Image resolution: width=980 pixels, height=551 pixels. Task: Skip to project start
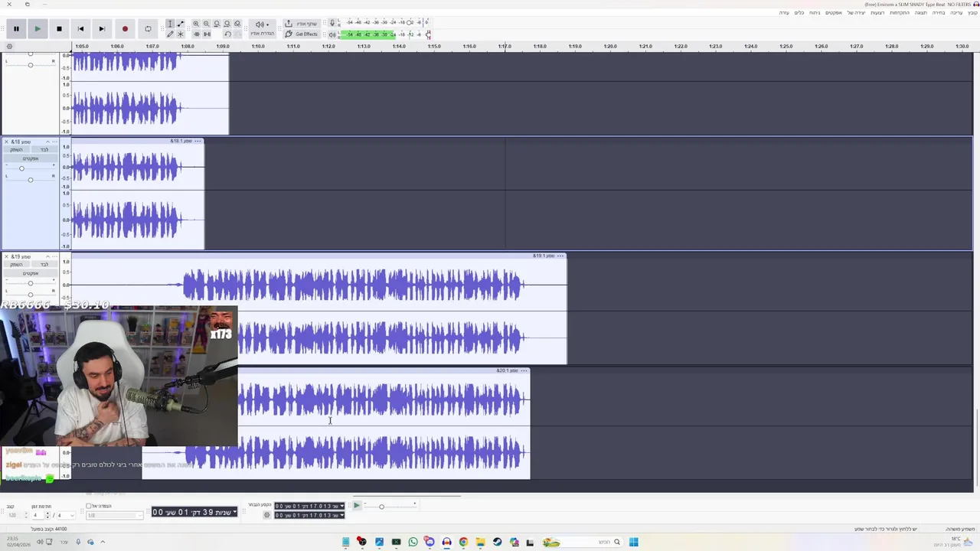pyautogui.click(x=80, y=28)
